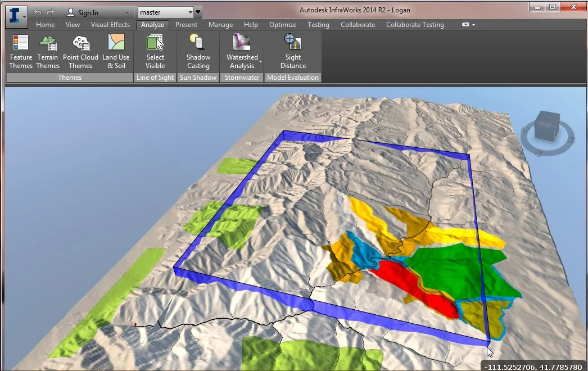The image size is (588, 371).
Task: Click the Sign In user icon
Action: pyautogui.click(x=70, y=12)
